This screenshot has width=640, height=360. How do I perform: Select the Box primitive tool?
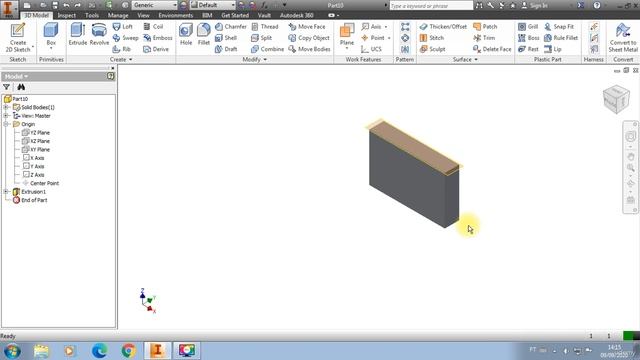pyautogui.click(x=51, y=36)
